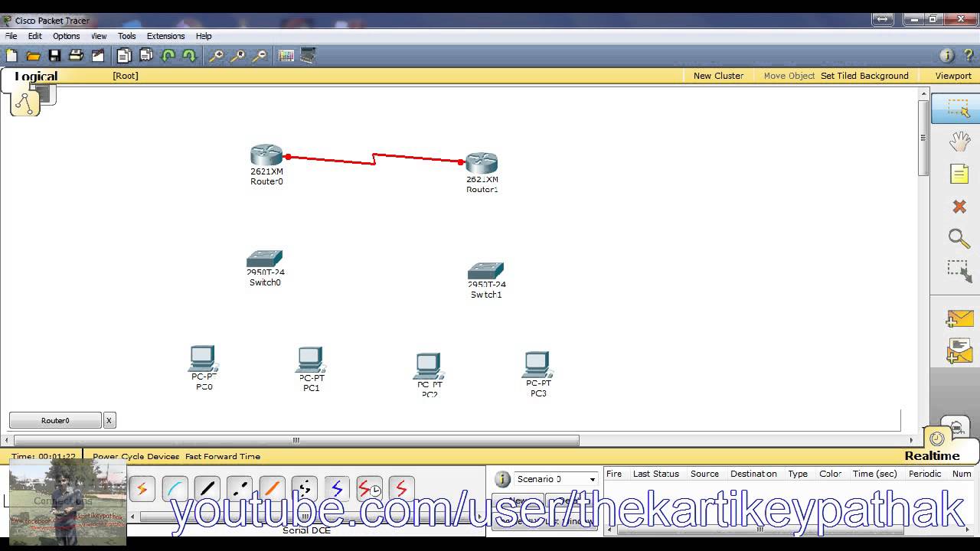
Task: Switch to the Logical workspace tab
Action: point(36,77)
